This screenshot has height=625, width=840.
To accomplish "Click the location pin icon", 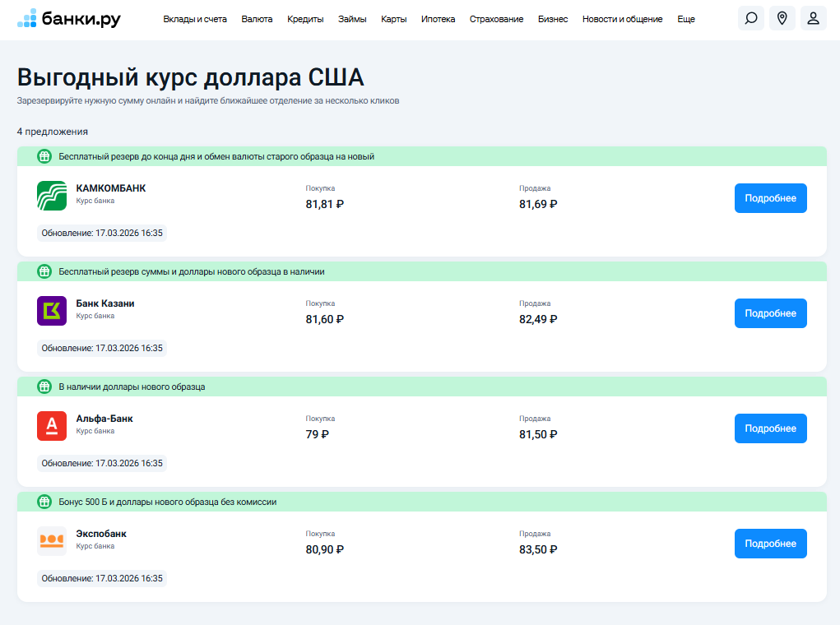I will (x=781, y=17).
